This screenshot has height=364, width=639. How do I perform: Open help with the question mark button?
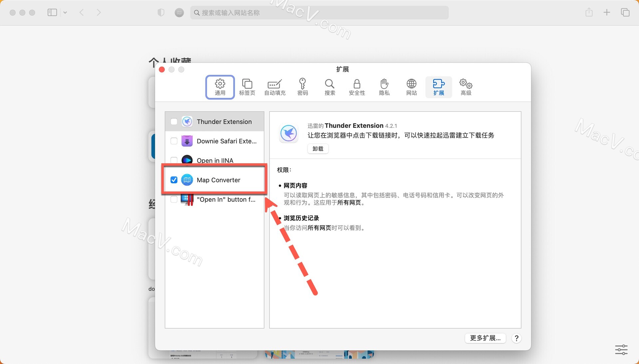coord(516,338)
